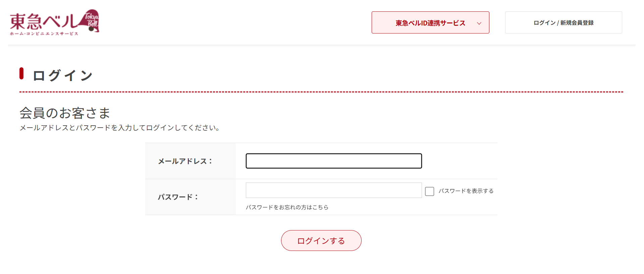
Task: Click into the パスワード input field
Action: click(334, 190)
